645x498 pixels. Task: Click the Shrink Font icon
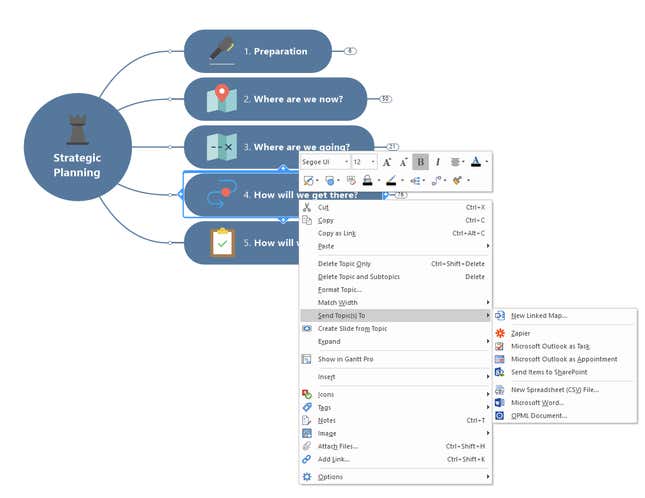click(404, 162)
